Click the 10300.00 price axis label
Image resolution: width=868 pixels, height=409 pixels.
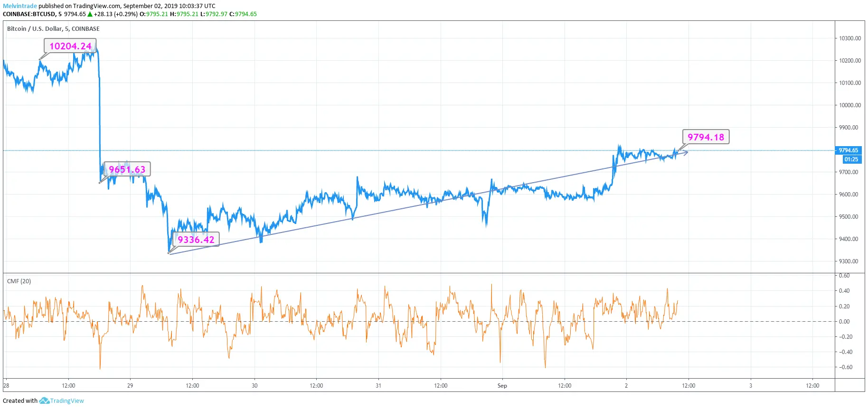point(849,38)
